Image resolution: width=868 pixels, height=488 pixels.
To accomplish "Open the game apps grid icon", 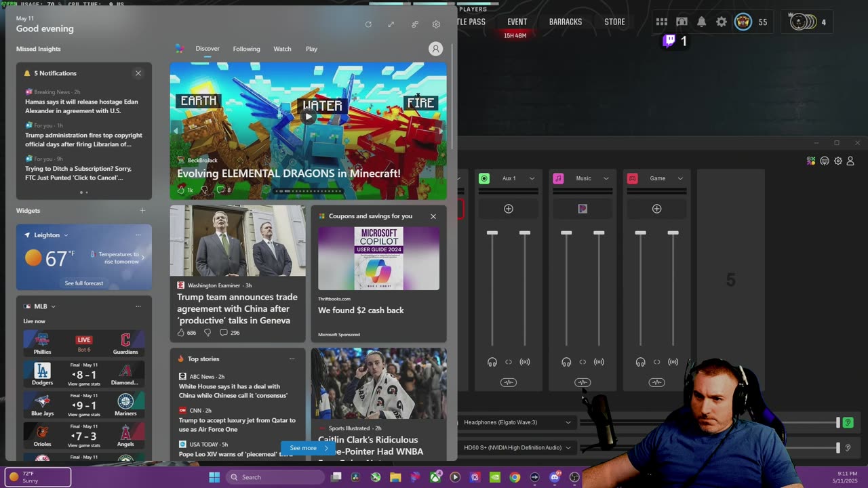I will point(662,22).
